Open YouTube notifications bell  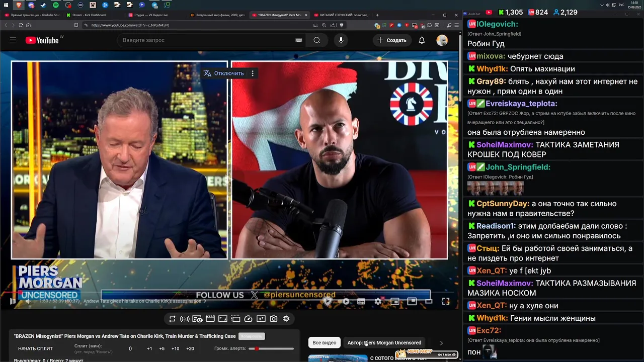coord(422,40)
